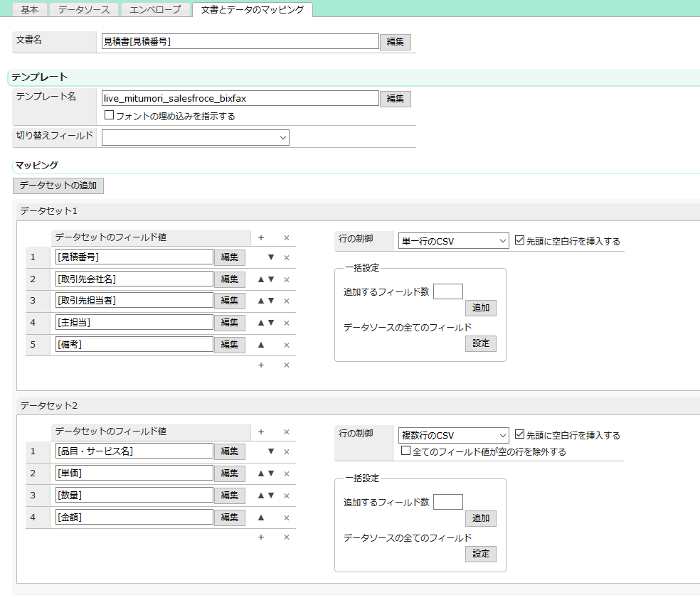Click 追加するフィールド数 input in データセット1

point(447,291)
